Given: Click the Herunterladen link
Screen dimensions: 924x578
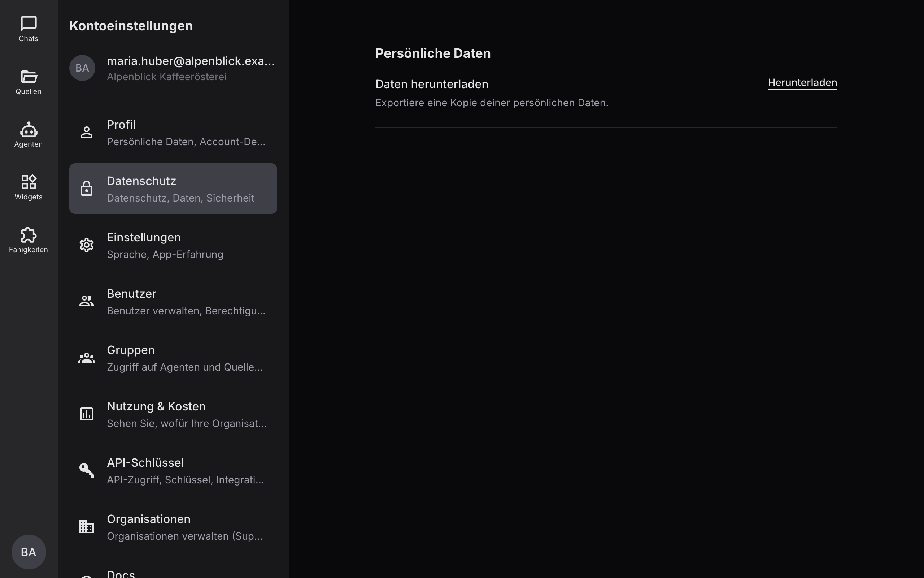Looking at the screenshot, I should tap(802, 83).
